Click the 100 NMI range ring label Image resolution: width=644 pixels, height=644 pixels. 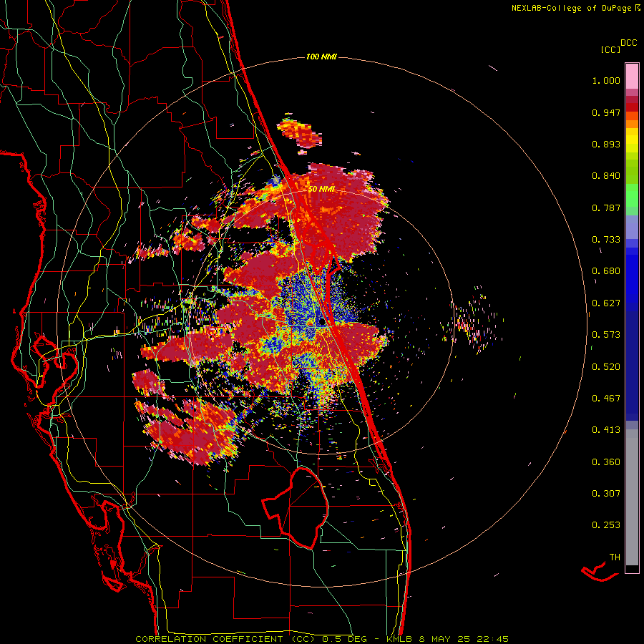coord(321,57)
